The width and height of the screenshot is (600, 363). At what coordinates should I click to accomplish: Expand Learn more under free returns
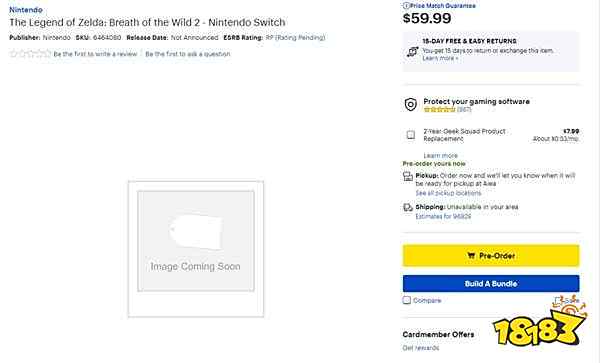tap(440, 58)
